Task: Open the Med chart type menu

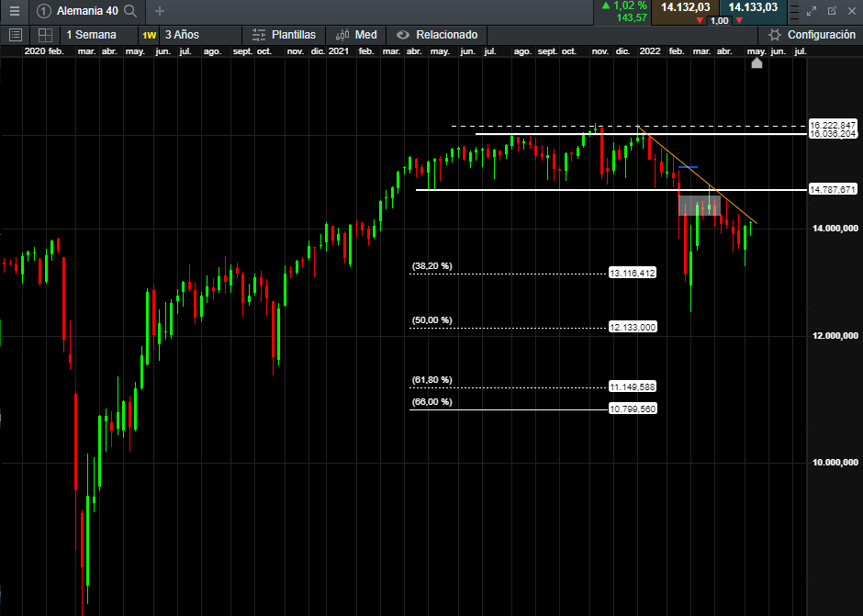Action: pos(356,35)
